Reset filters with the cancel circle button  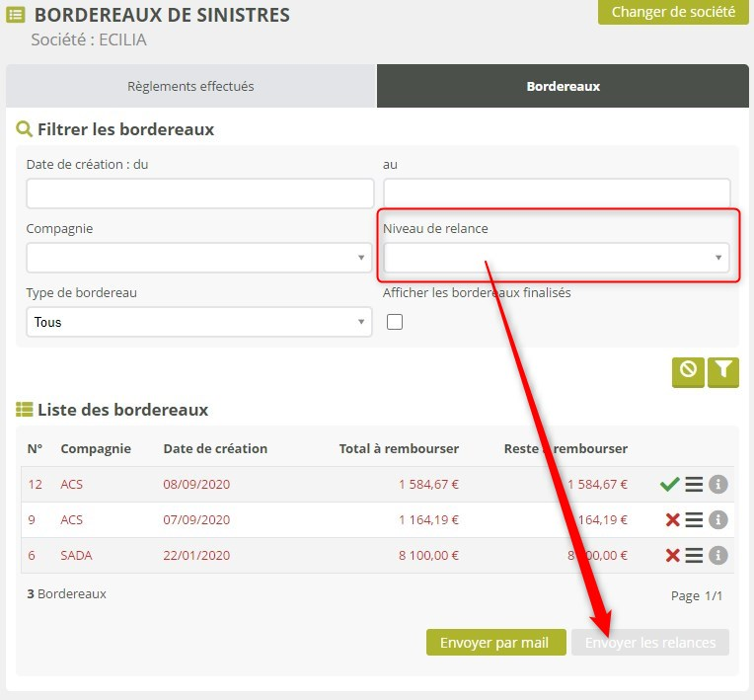point(688,370)
